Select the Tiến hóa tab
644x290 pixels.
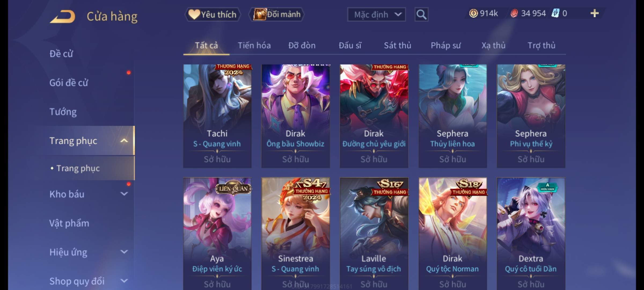pyautogui.click(x=254, y=45)
